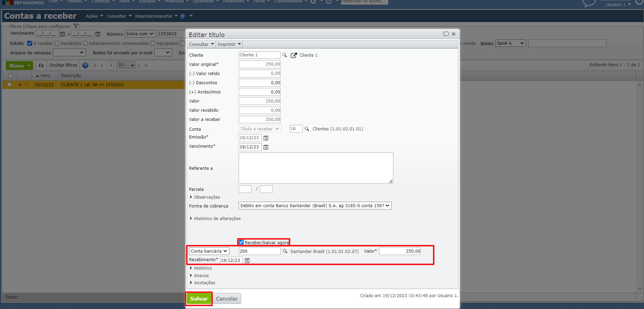Expand the Anotações section
This screenshot has width=644, height=309.
202,283
